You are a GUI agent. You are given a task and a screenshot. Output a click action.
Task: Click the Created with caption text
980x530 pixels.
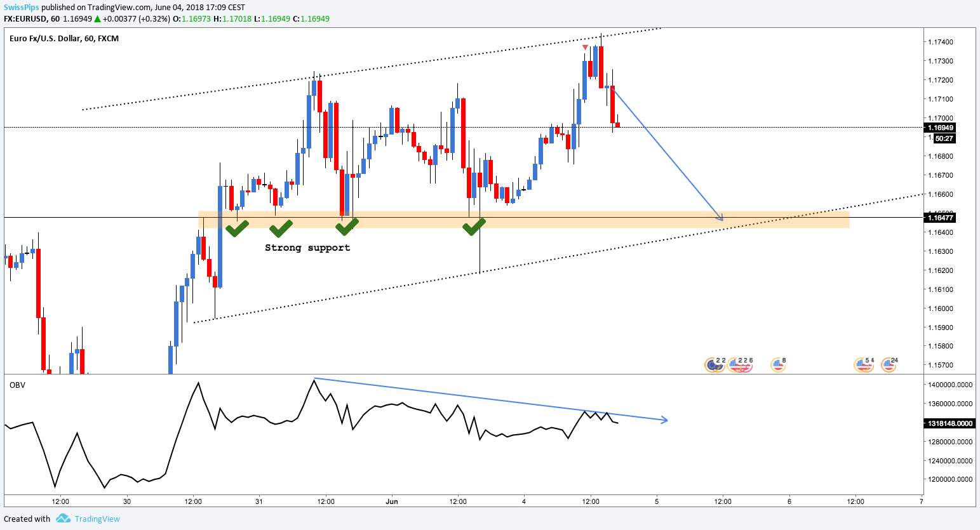[27, 519]
